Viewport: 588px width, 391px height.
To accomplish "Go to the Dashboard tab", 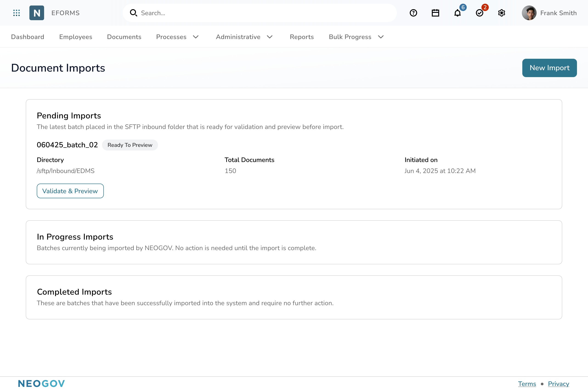I will tap(28, 37).
